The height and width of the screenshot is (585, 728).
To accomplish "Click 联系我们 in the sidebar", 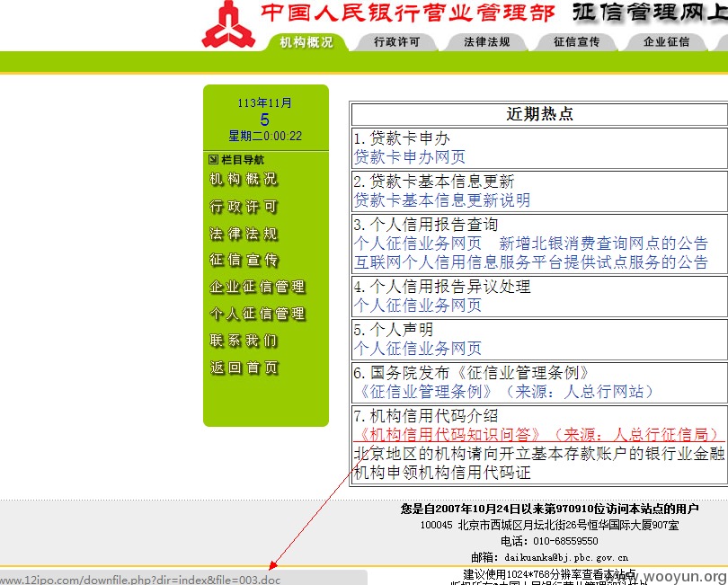I will [244, 341].
